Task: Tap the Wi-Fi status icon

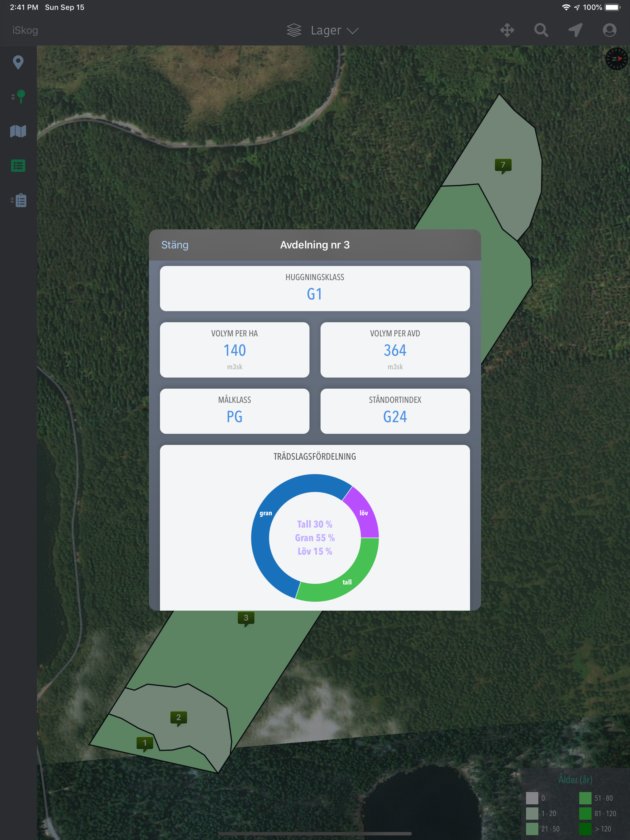Action: point(566,8)
